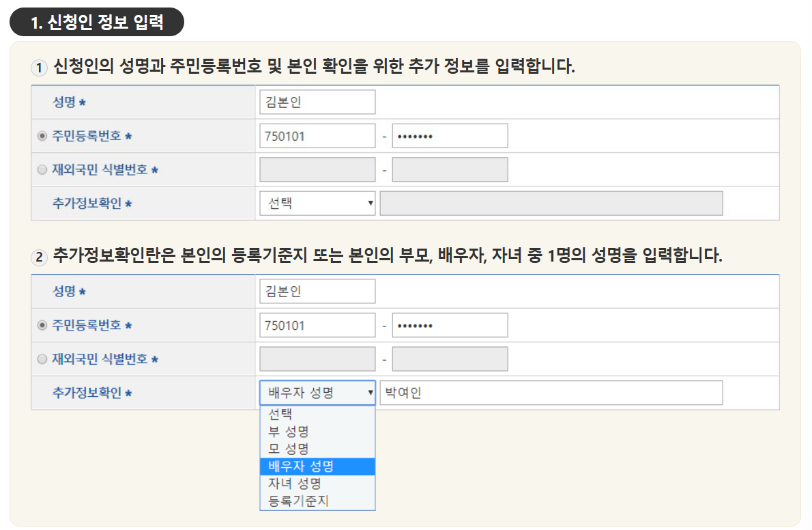Screen dimensions: 812x530
Task: Open the 배우자 성명 dropdown in section ②
Action: point(317,392)
